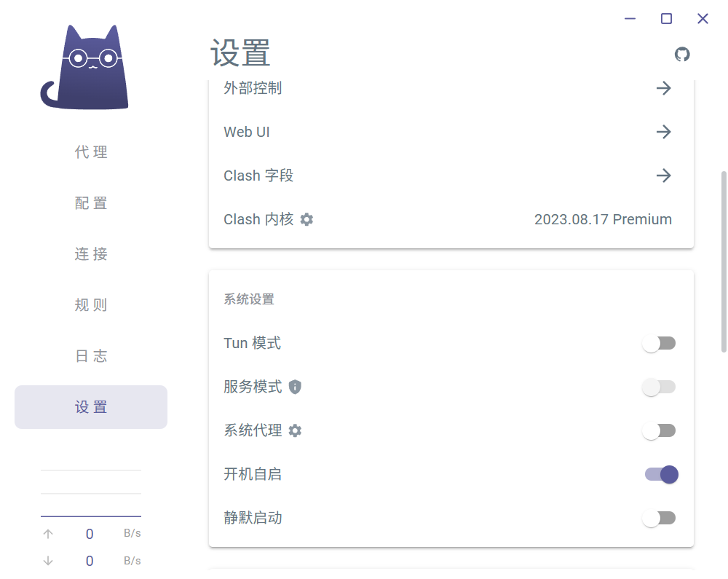The image size is (728, 579).
Task: Click the Clash core version text
Action: click(603, 219)
